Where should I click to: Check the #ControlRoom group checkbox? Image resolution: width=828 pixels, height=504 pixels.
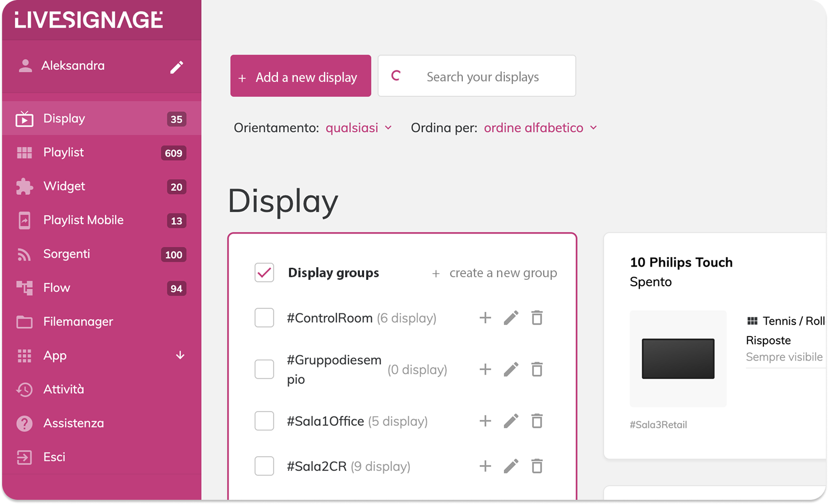pyautogui.click(x=264, y=318)
